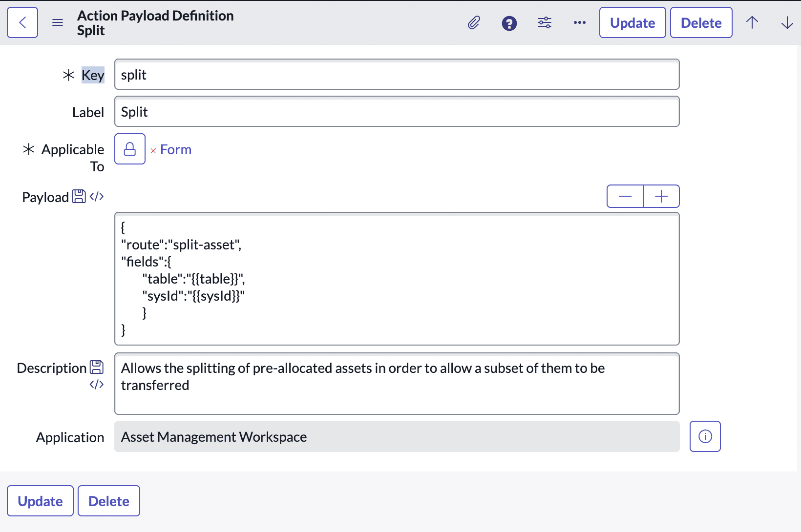Go to next record with down arrow

787,22
